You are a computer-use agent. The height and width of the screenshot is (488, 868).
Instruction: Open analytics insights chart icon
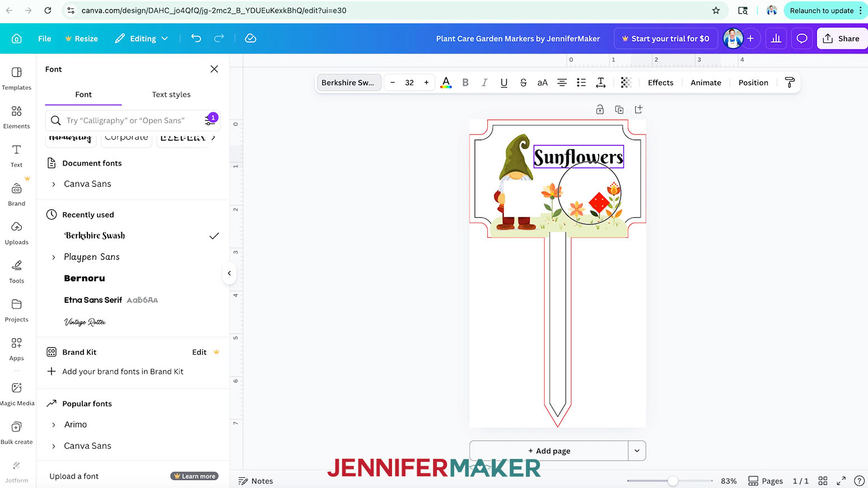(x=776, y=39)
